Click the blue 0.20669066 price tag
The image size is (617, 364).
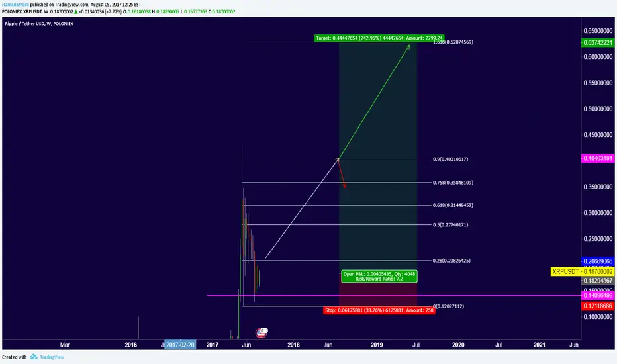[598, 261]
